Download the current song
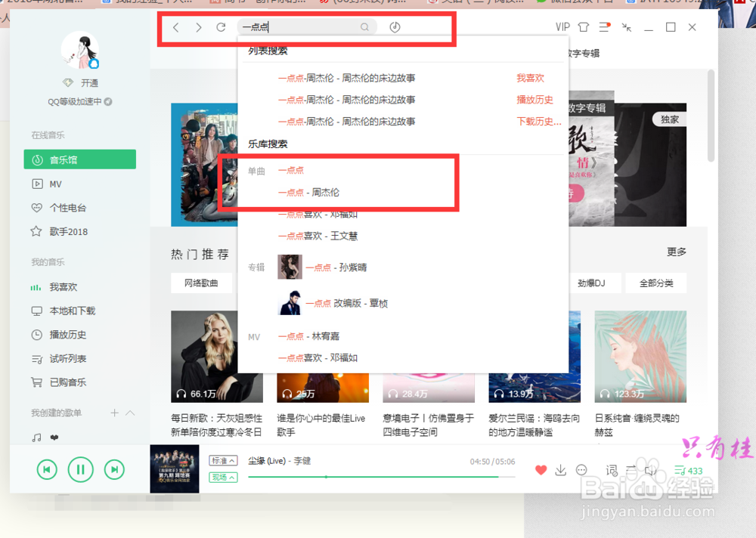Screen dimensions: 756x538 click(x=561, y=470)
